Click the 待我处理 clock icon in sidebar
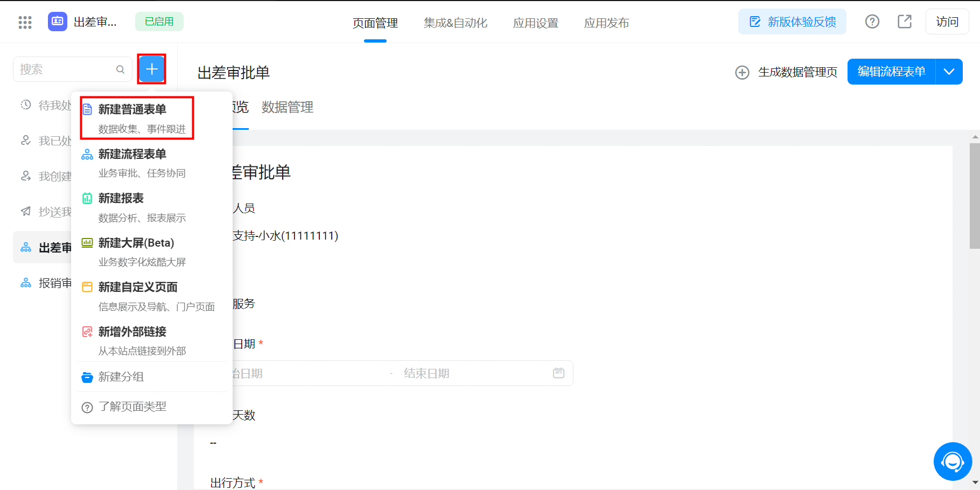Viewport: 980px width, 490px height. 26,105
